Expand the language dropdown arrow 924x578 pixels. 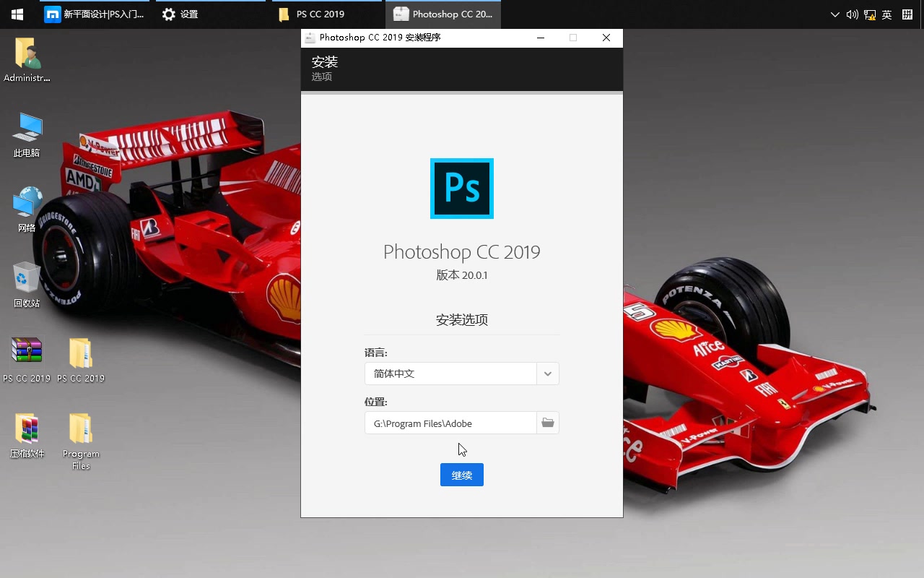point(548,374)
